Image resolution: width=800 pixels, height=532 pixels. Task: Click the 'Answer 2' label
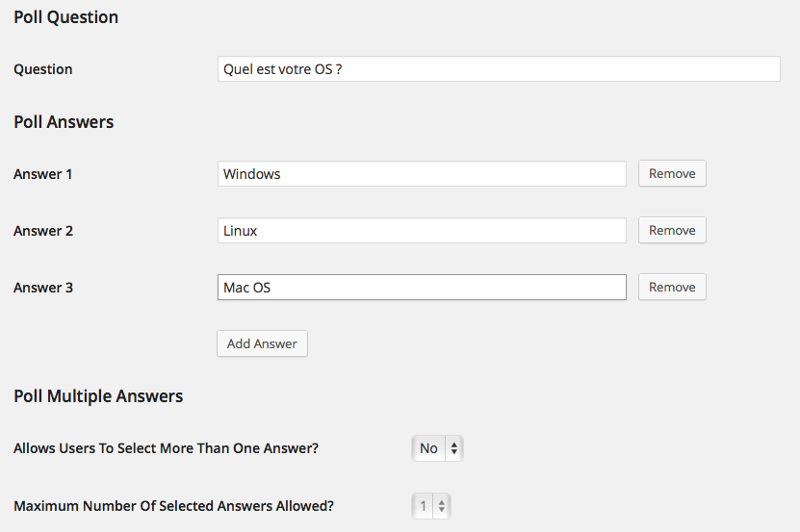(x=43, y=231)
